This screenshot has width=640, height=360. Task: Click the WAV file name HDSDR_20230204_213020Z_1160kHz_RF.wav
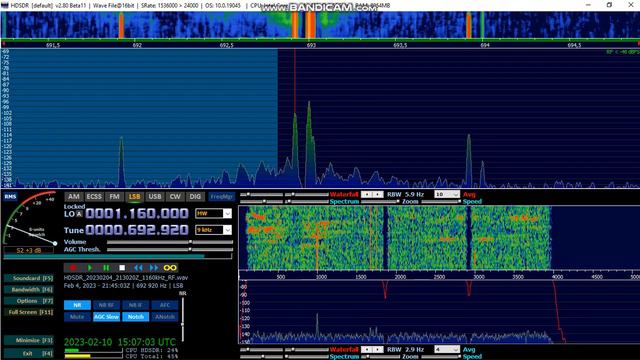126,278
